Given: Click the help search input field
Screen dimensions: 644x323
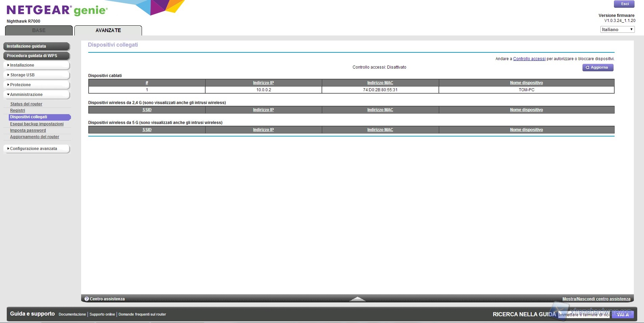Looking at the screenshot, I should 583,315.
